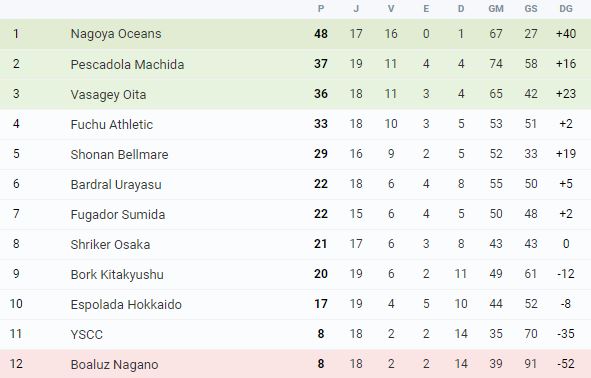Click the Shriker Osaka team name
This screenshot has height=378, width=591.
[110, 245]
